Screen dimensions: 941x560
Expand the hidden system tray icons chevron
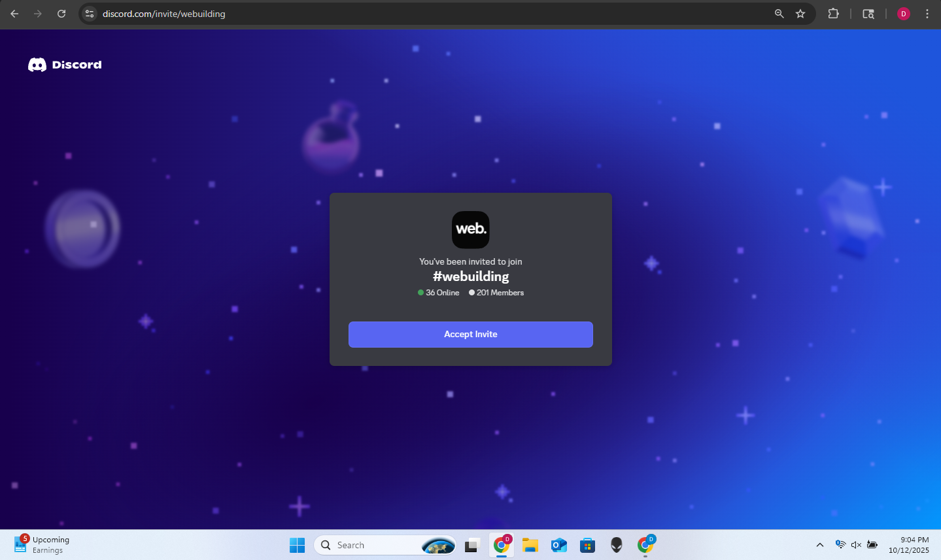coord(819,545)
